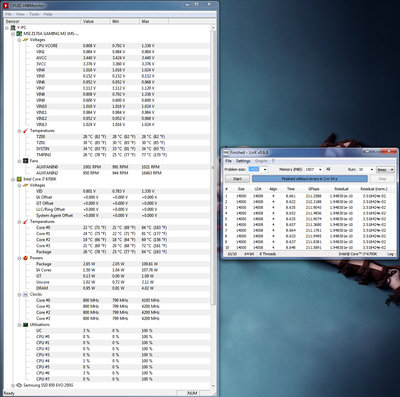Screen dimensions: 400x397
Task: Click the All memory link in LinX
Action: (328, 169)
